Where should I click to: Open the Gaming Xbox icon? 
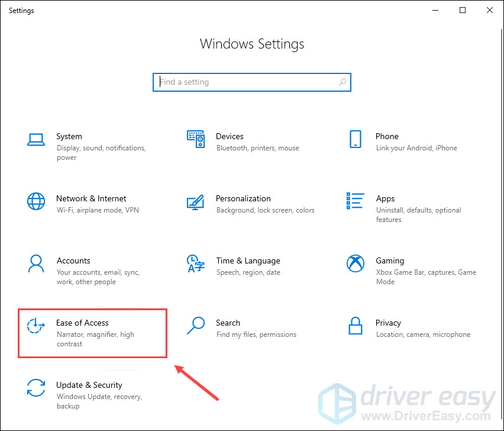point(355,263)
